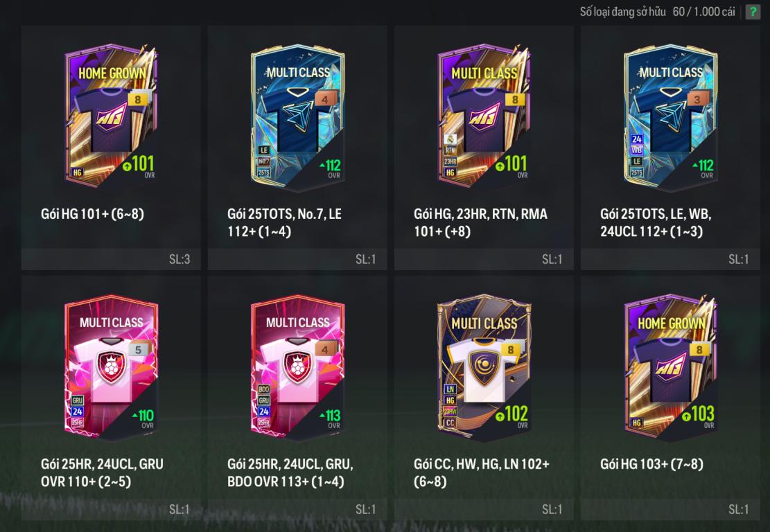Image resolution: width=770 pixels, height=532 pixels.
Task: Open the pink Multi Class 110 OVR pack
Action: click(111, 366)
